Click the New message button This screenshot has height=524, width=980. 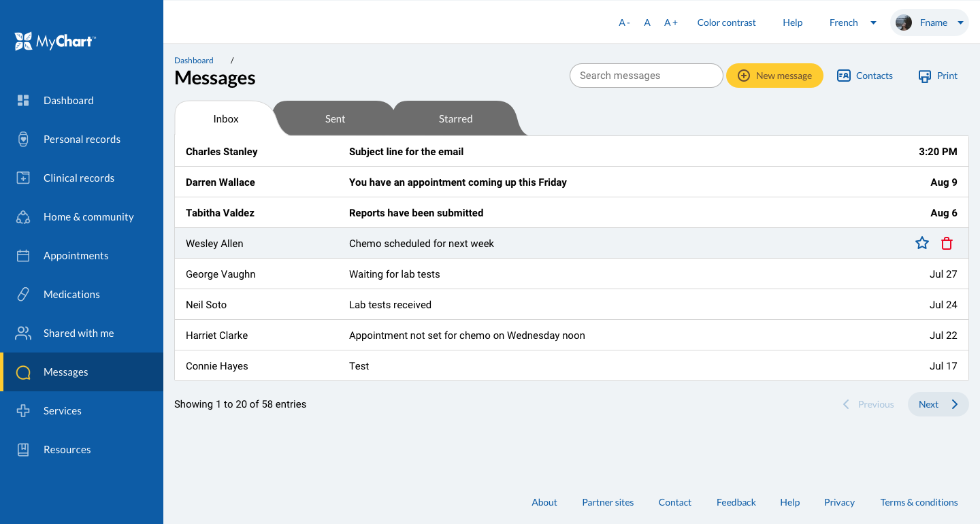(x=774, y=76)
